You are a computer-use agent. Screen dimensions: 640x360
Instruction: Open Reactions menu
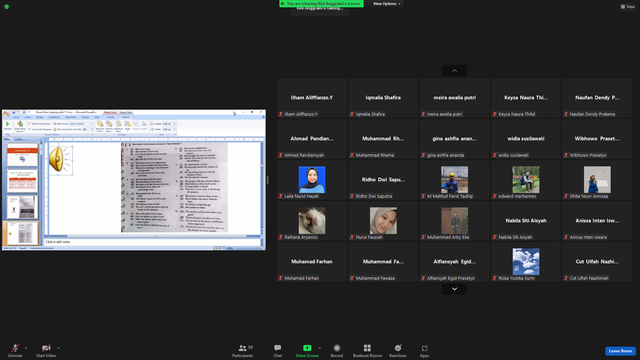(x=398, y=350)
